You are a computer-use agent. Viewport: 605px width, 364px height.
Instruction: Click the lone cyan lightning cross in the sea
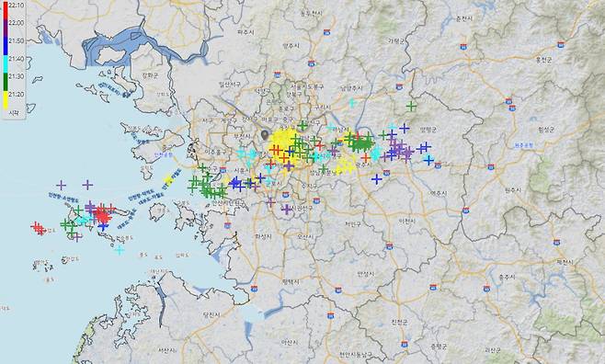120,250
